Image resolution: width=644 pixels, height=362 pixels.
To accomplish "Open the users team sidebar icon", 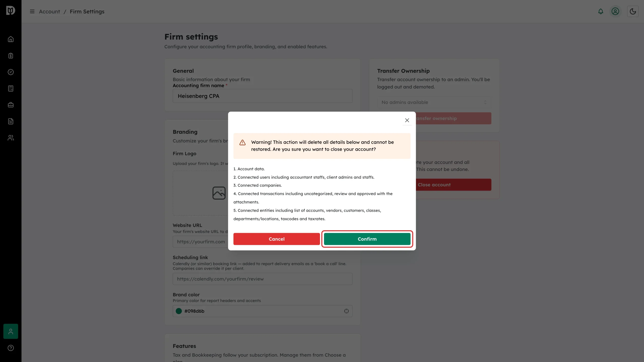I will coord(11,138).
